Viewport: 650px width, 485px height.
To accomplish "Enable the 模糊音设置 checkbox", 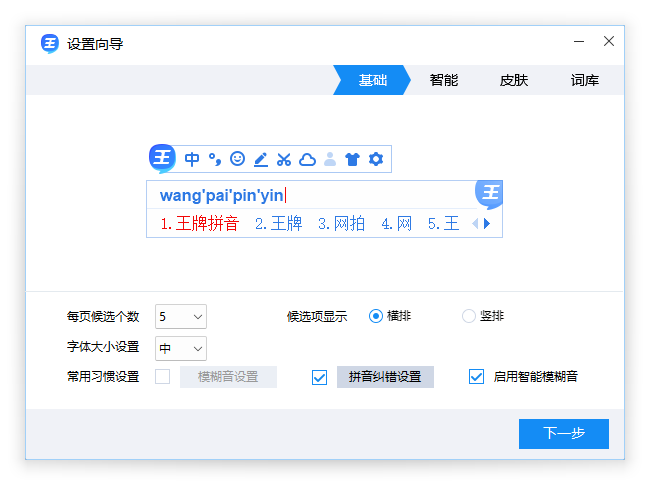I will pos(162,377).
